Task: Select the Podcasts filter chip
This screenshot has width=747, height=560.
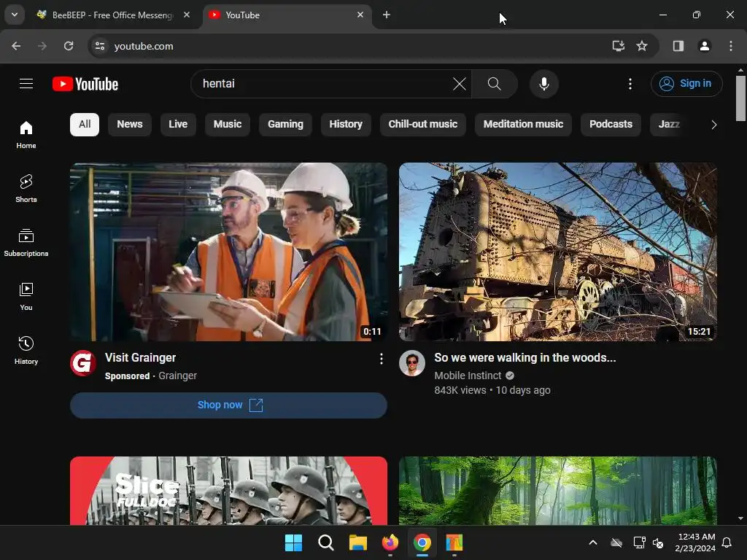Action: (611, 125)
